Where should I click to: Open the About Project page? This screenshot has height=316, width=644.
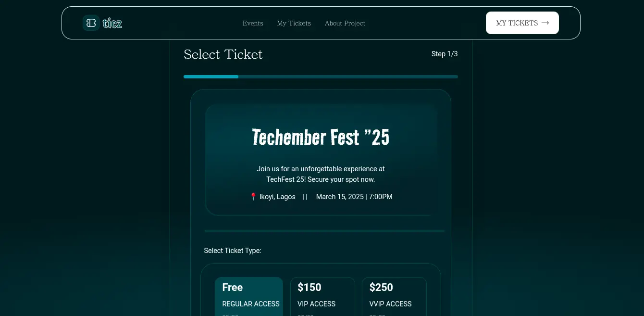pos(345,23)
